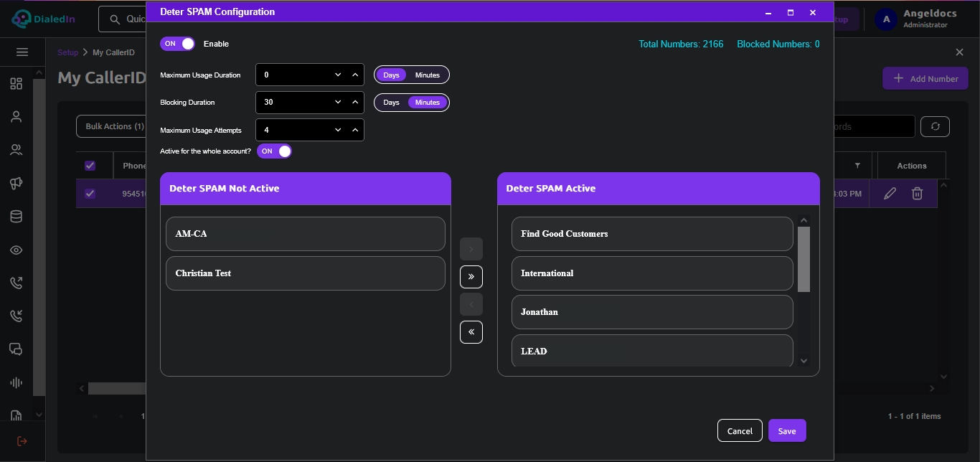The image size is (980, 462).
Task: Open the campaigns megaphone icon in sidebar
Action: [x=16, y=184]
